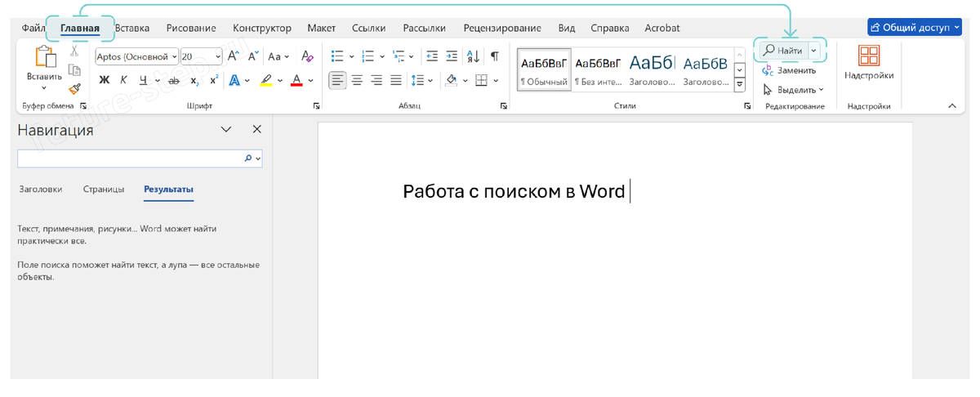Switch navigation to Страницы tab
The image size is (980, 397).
click(x=104, y=189)
